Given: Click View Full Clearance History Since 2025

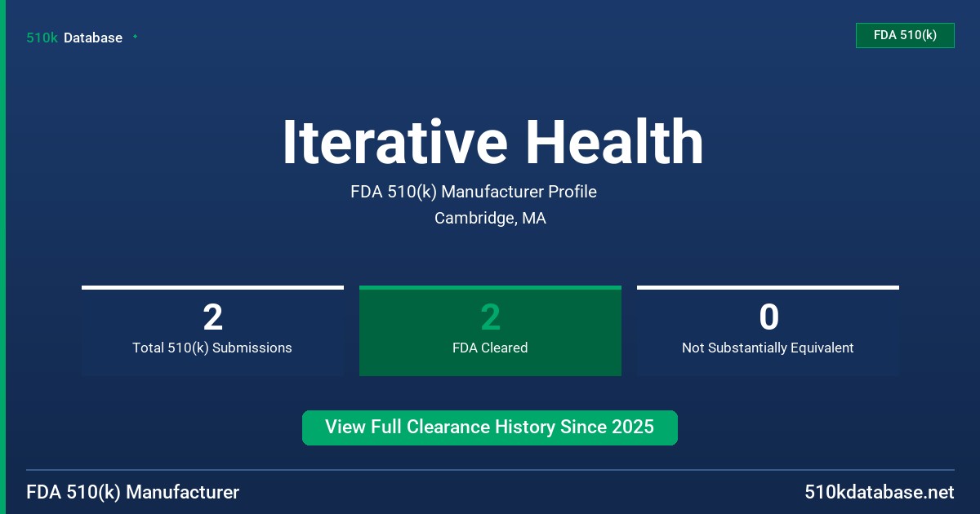Looking at the screenshot, I should [x=490, y=428].
